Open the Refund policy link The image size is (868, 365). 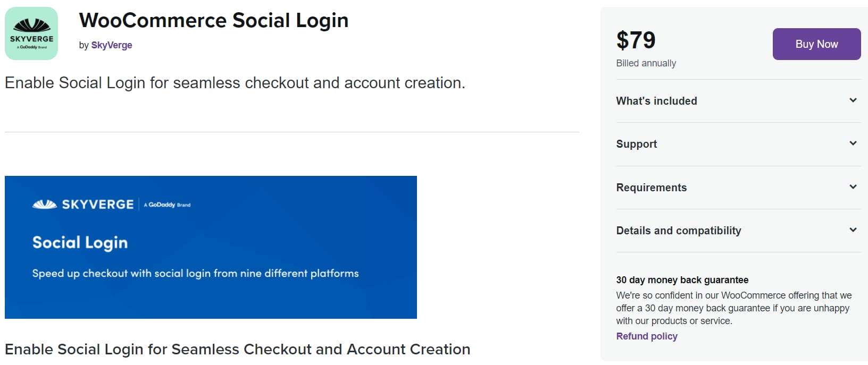[647, 336]
